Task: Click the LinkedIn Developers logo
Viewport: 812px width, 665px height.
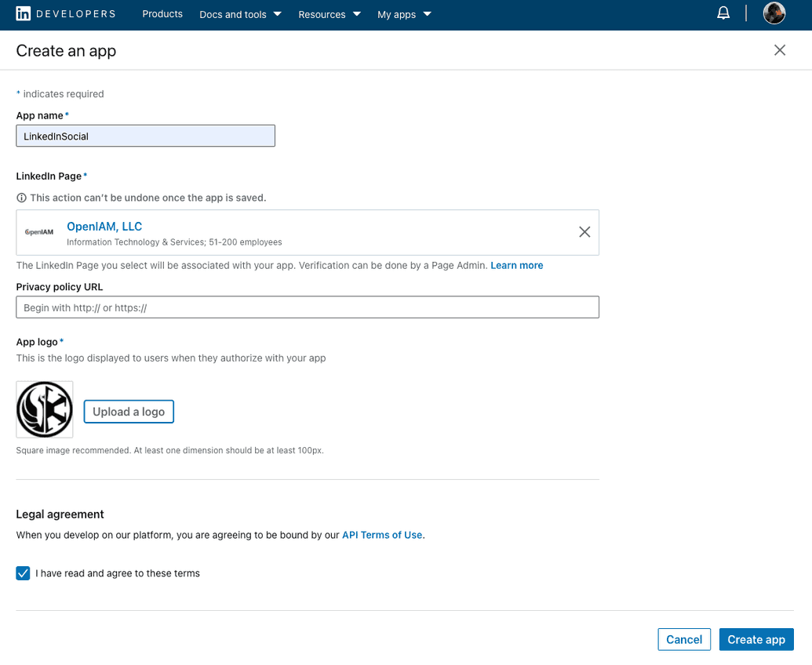Action: pos(66,13)
